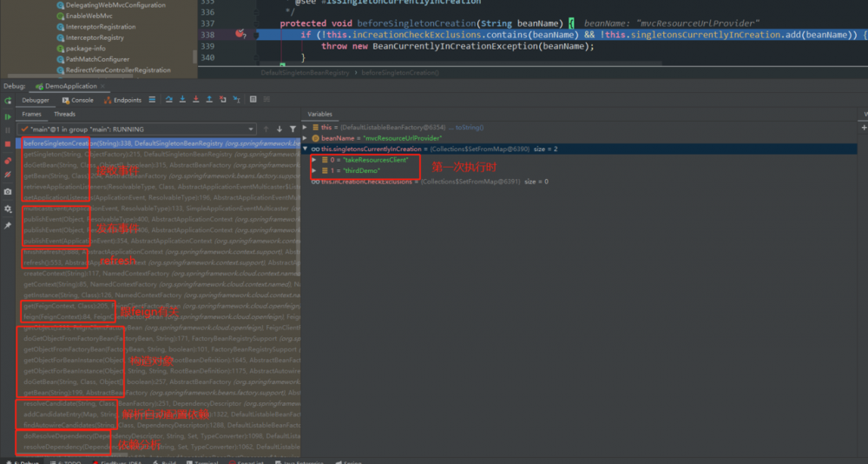Open the main thread selector dropdown

click(x=137, y=129)
